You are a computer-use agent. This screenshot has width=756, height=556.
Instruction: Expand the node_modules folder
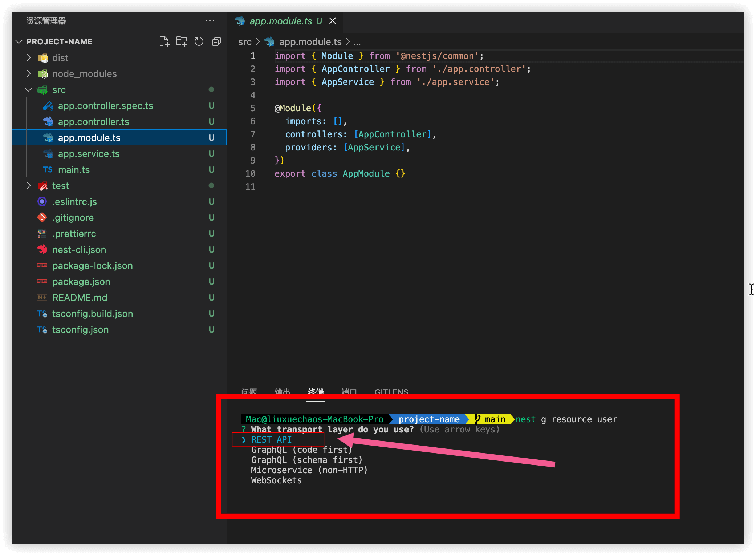(29, 73)
